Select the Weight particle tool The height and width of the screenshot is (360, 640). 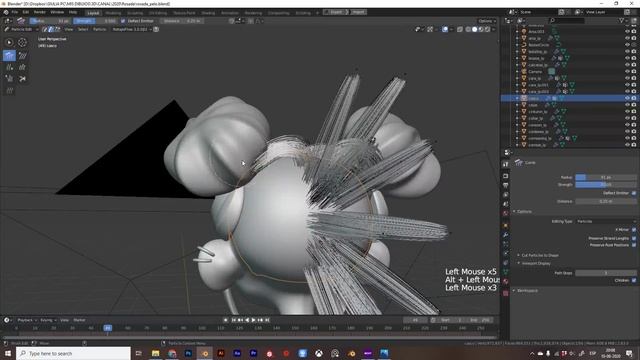point(9,91)
